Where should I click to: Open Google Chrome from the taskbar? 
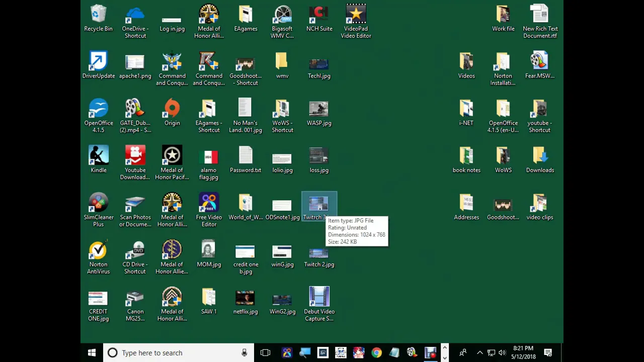376,353
